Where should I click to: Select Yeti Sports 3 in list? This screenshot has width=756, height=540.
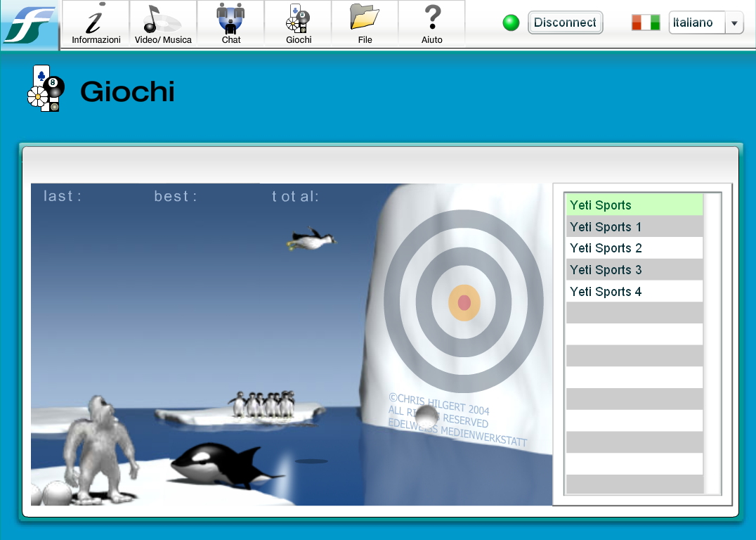634,269
